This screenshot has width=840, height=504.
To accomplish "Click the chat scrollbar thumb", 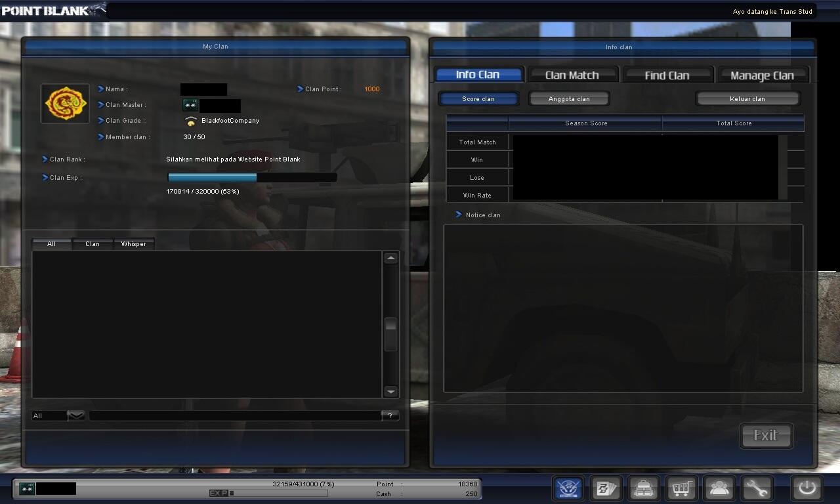I will [390, 333].
